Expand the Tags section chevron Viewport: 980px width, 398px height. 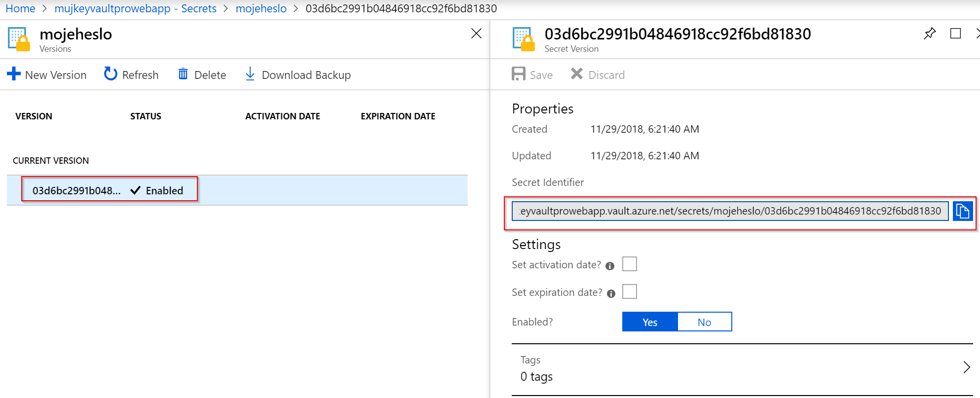pos(967,367)
